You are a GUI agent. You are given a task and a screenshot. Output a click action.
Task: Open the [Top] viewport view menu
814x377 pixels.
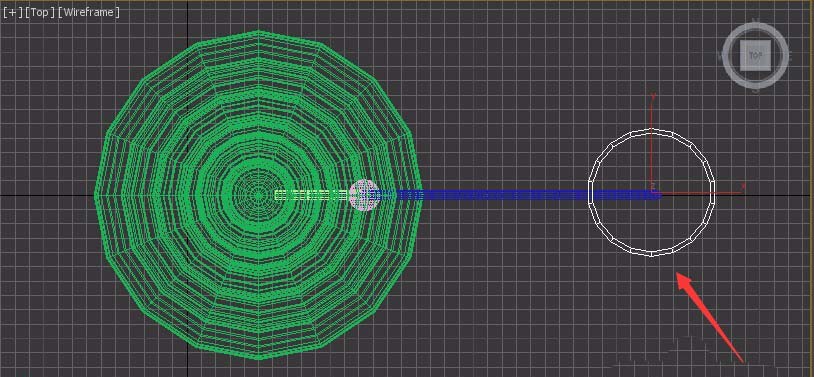[x=40, y=12]
